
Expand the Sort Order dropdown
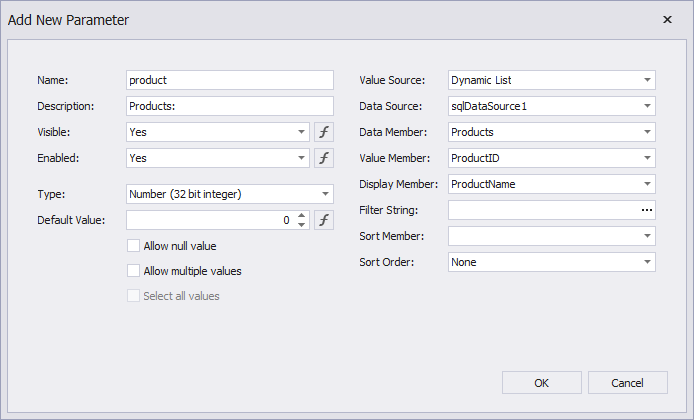[x=647, y=262]
